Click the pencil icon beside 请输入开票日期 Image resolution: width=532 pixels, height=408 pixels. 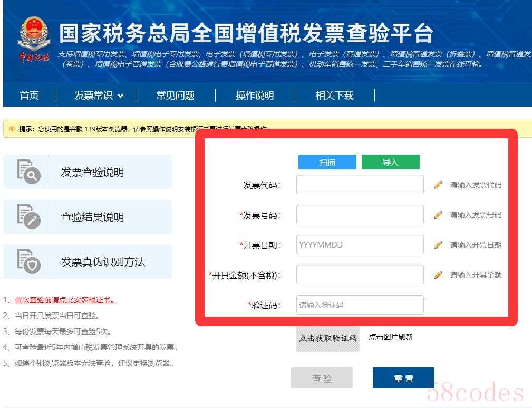click(438, 245)
